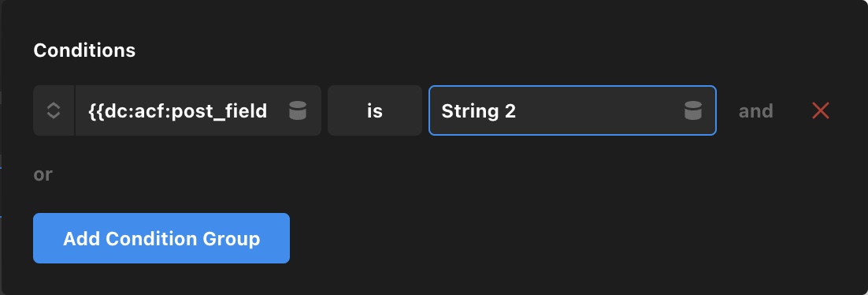Focus the String 2 value input

point(573,110)
